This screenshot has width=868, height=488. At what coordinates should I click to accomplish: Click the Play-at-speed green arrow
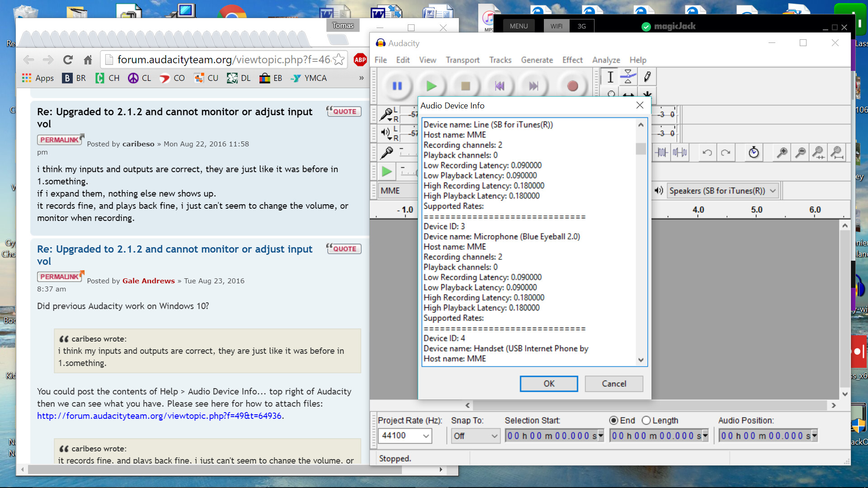(387, 171)
